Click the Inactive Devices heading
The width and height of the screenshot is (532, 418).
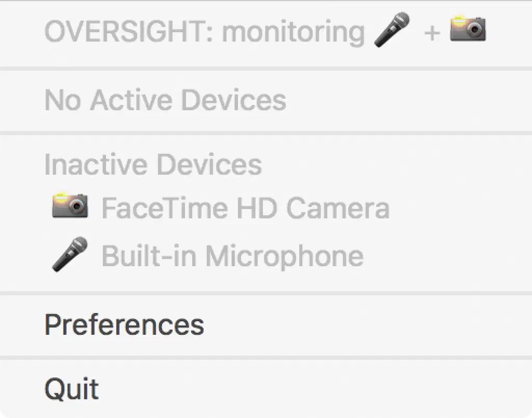[x=153, y=164]
